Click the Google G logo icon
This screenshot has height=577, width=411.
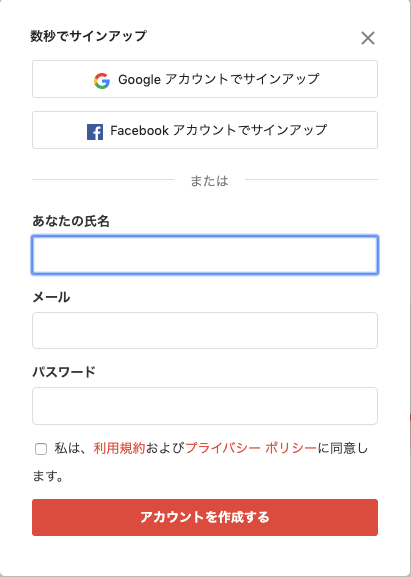coord(102,80)
